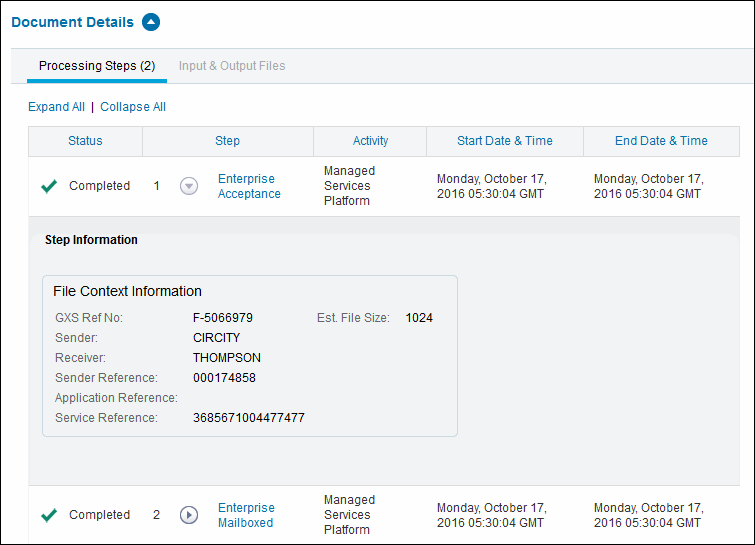Select GXS Ref No value F-5066979
Viewport: 755px width, 545px height.
click(222, 318)
